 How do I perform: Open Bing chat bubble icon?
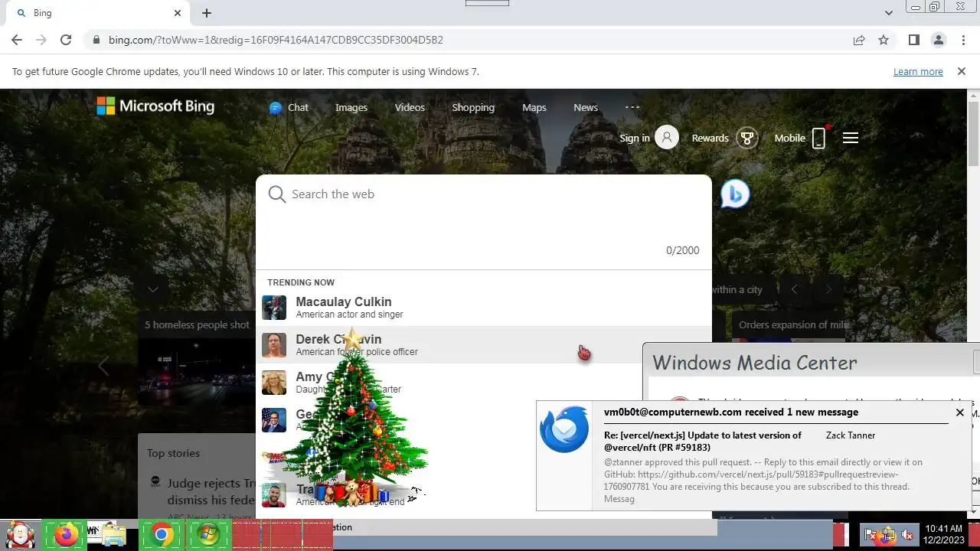coord(735,194)
